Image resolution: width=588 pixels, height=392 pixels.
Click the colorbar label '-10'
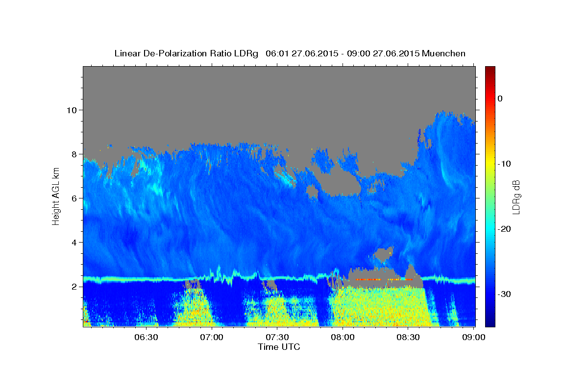pos(504,164)
